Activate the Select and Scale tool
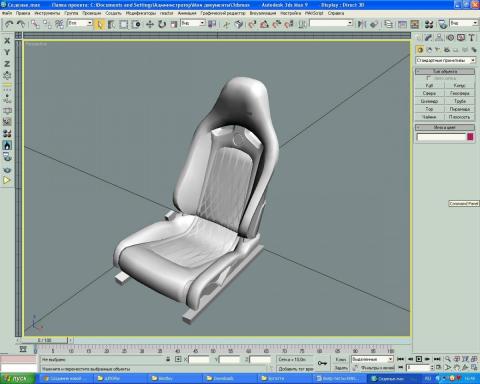Viewport: 480px width, 384px height. coord(174,24)
